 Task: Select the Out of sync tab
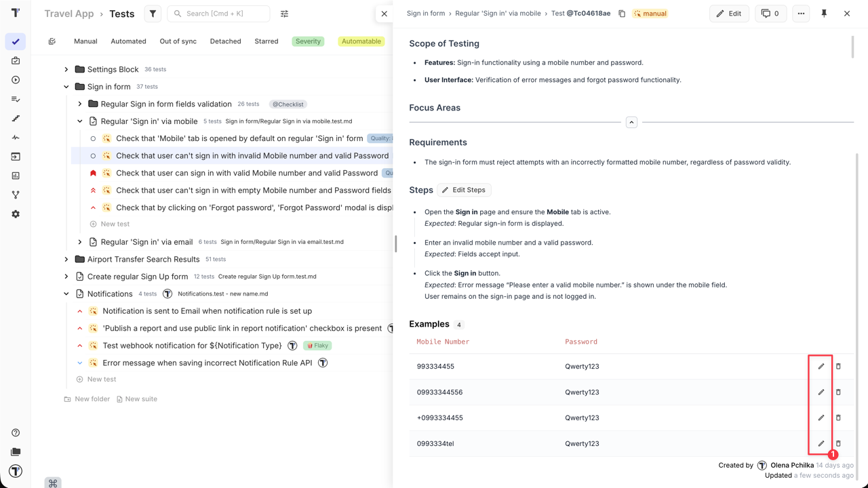coord(178,41)
